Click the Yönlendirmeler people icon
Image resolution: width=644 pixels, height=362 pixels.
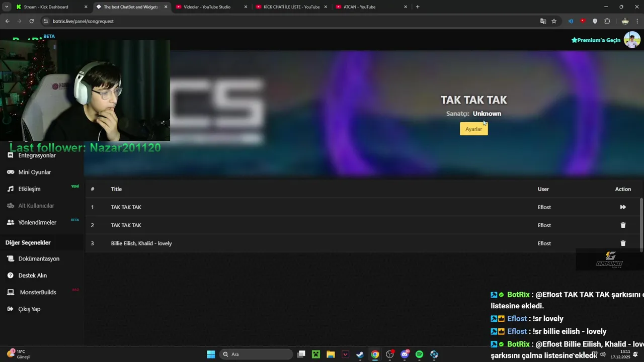[x=10, y=222]
